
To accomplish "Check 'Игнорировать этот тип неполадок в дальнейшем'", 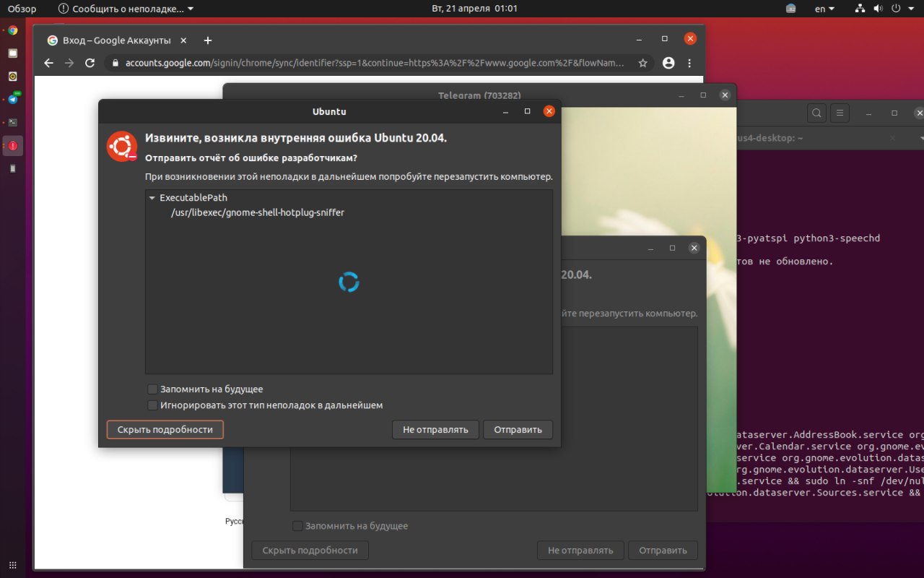I will click(152, 405).
